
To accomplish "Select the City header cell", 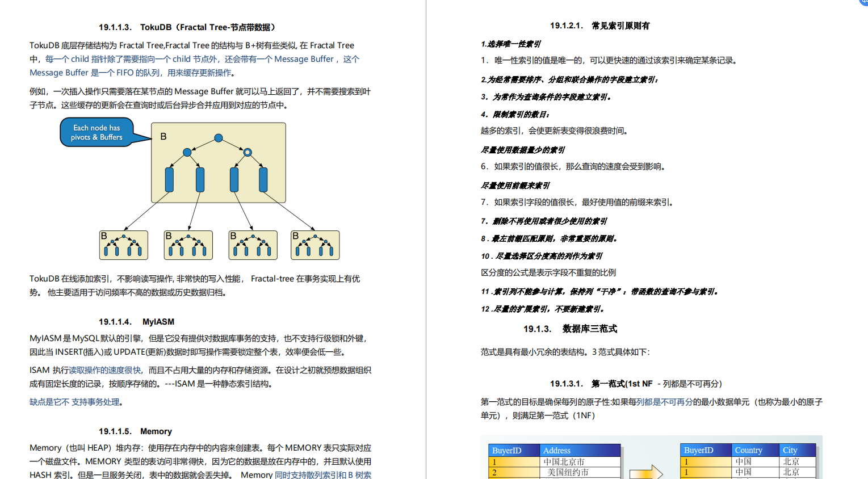I will (x=798, y=449).
